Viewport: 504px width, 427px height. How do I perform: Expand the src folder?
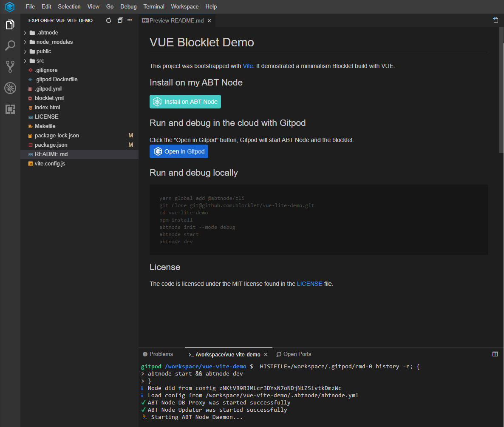tap(40, 61)
